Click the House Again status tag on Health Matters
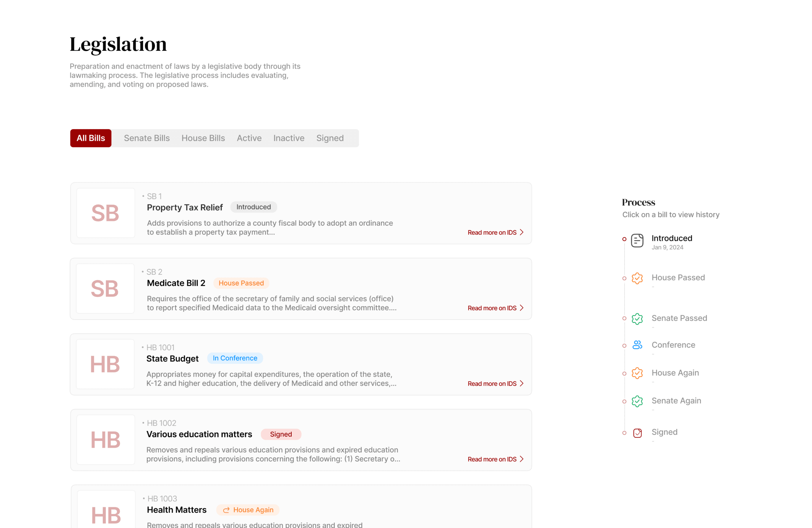This screenshot has height=528, width=812. coord(248,510)
